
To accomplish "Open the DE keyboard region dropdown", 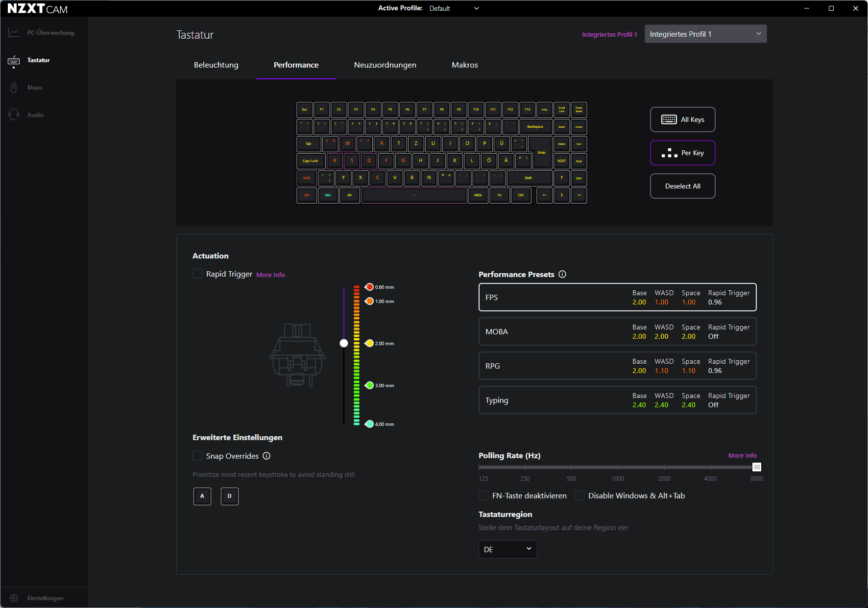I will [x=507, y=549].
